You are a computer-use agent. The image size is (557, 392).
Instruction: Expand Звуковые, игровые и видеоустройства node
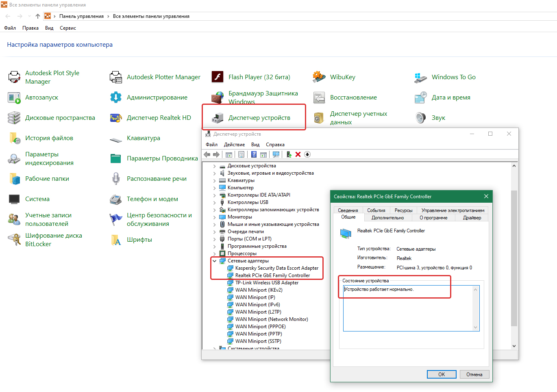pyautogui.click(x=214, y=173)
